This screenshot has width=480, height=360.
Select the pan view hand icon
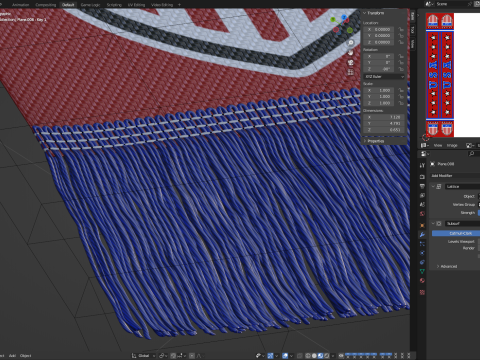point(350,52)
